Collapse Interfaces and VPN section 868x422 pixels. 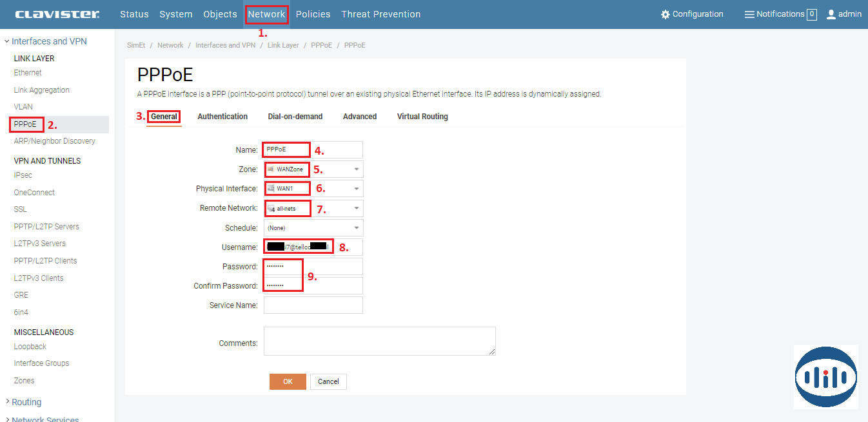pos(7,41)
